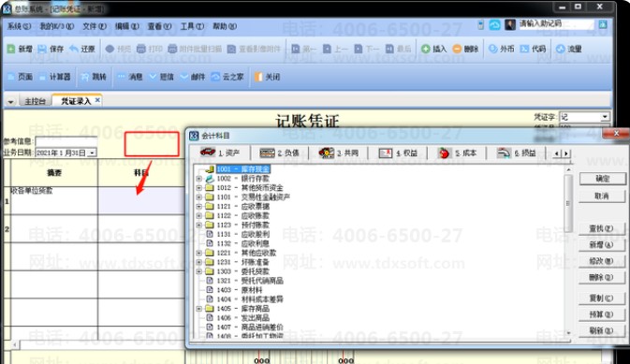Click the 还原 (Restore) toolbar icon

click(x=74, y=49)
